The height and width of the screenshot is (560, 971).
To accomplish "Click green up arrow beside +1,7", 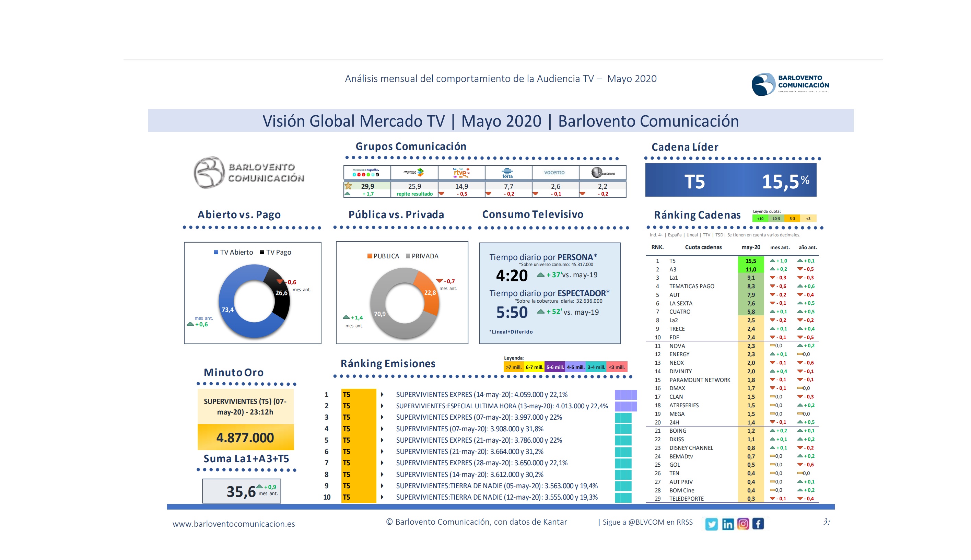I will pos(347,194).
